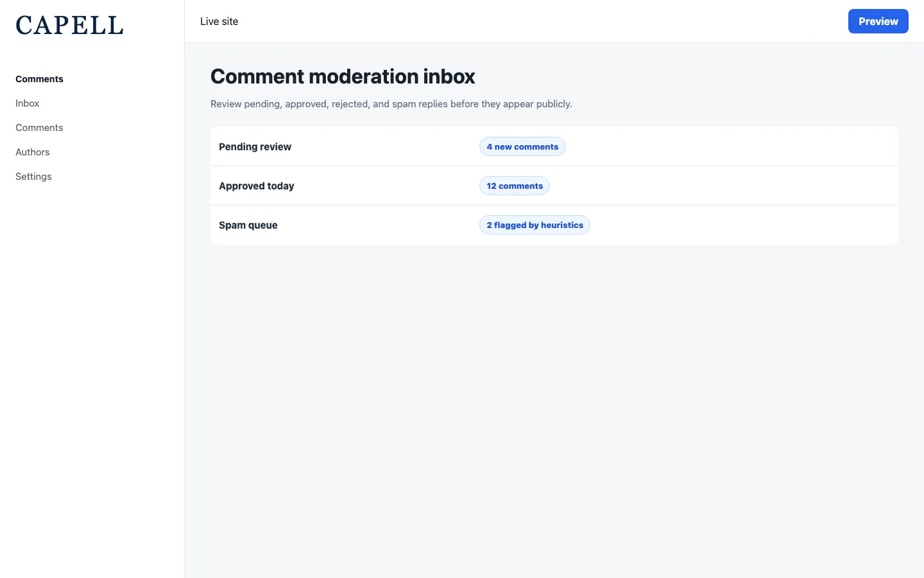Open Settings in the sidebar
The width and height of the screenshot is (924, 578).
(x=33, y=177)
